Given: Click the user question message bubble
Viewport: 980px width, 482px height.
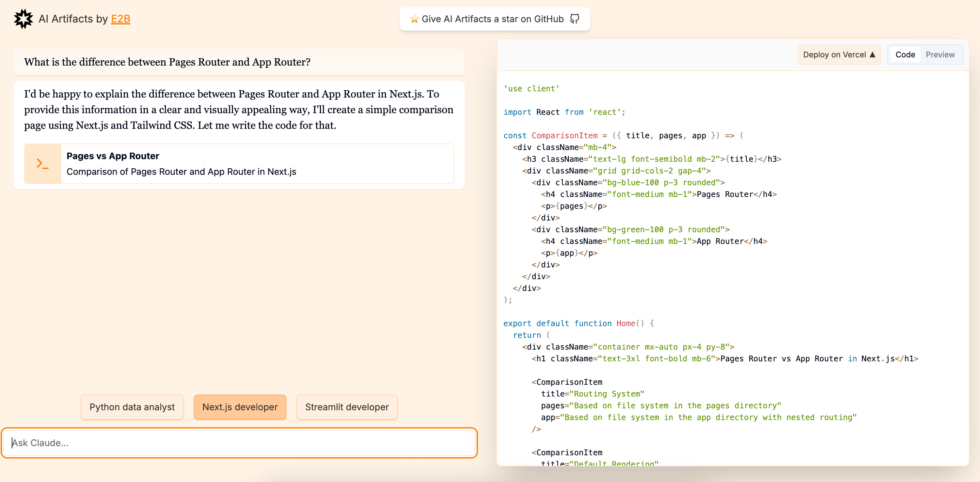Looking at the screenshot, I should (x=239, y=62).
